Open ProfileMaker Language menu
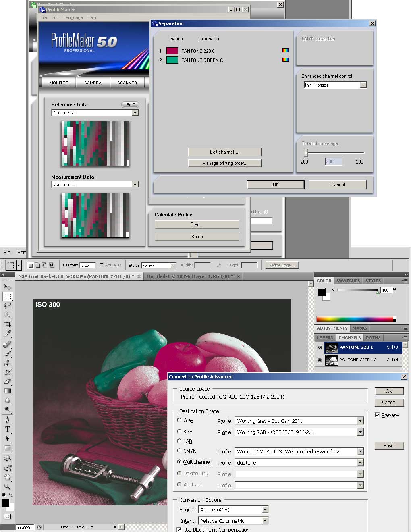The width and height of the screenshot is (411, 532). coord(73,17)
